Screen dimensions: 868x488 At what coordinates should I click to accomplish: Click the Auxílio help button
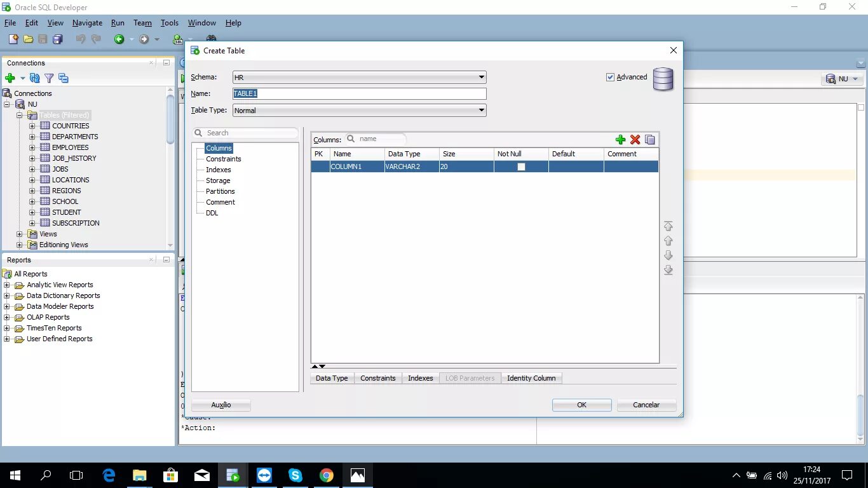[221, 405]
